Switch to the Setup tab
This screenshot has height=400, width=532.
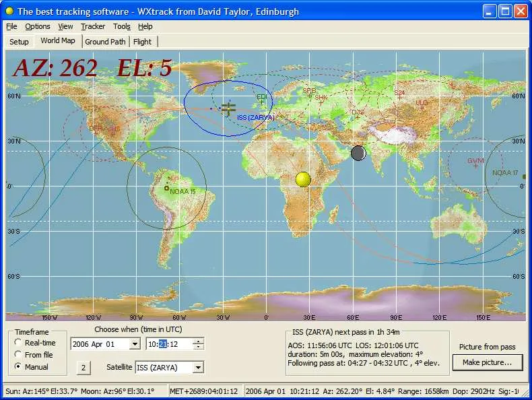(x=19, y=42)
